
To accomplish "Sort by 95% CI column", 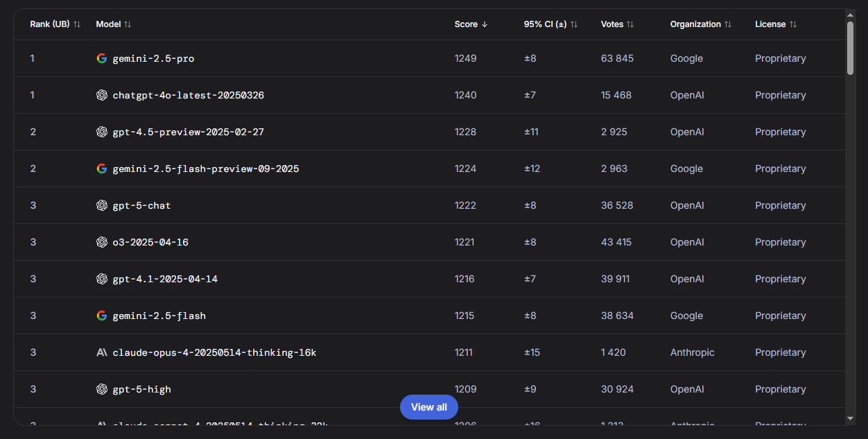I will click(550, 24).
